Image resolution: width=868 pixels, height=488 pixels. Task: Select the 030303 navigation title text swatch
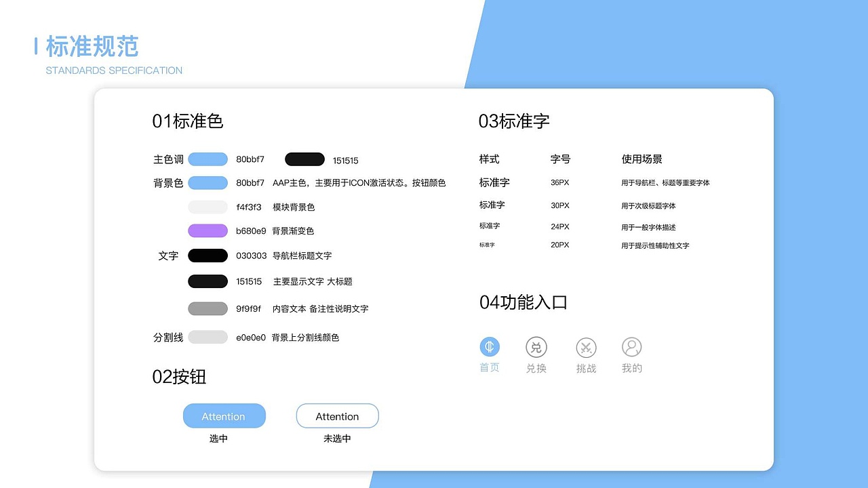click(208, 256)
